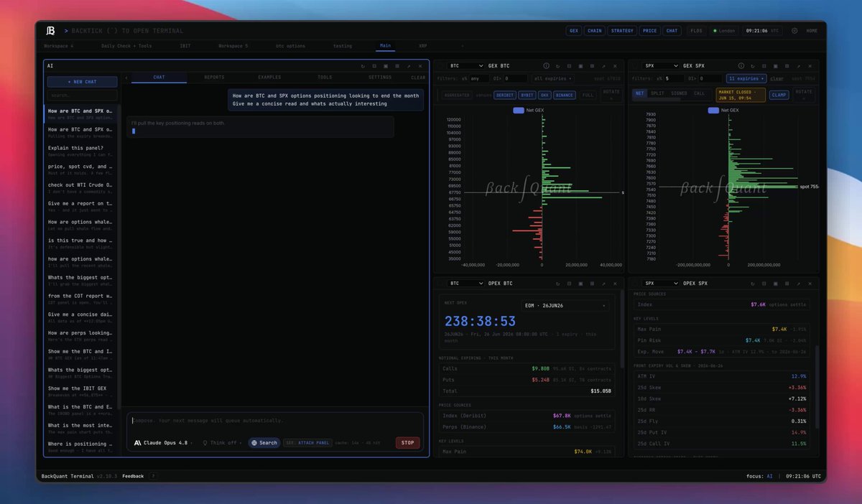Click the compose message field
This screenshot has width=862, height=504.
click(275, 421)
